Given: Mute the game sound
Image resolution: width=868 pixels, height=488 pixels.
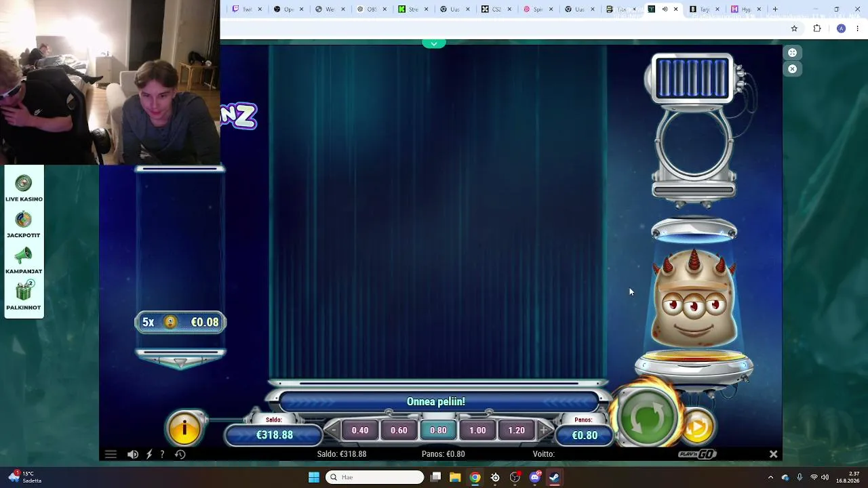Looking at the screenshot, I should click(133, 454).
